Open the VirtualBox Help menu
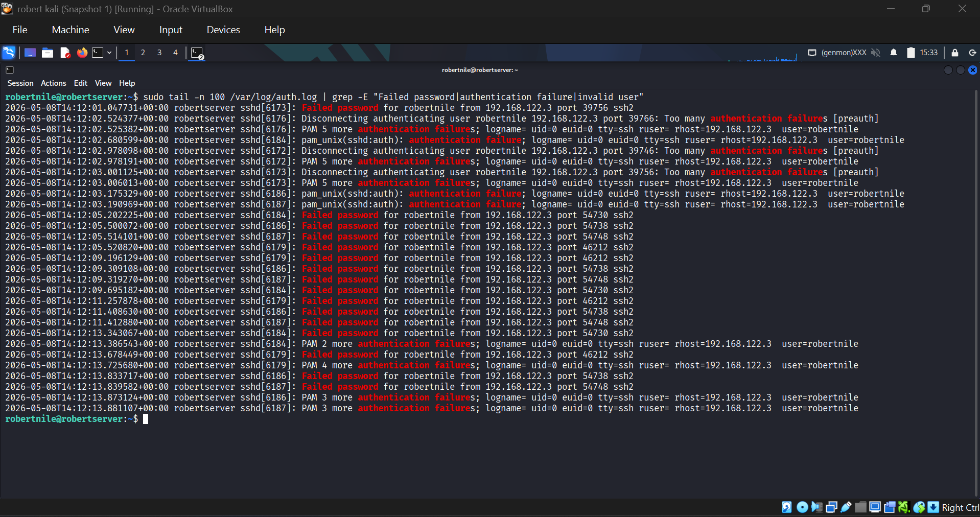This screenshot has width=980, height=517. point(274,30)
